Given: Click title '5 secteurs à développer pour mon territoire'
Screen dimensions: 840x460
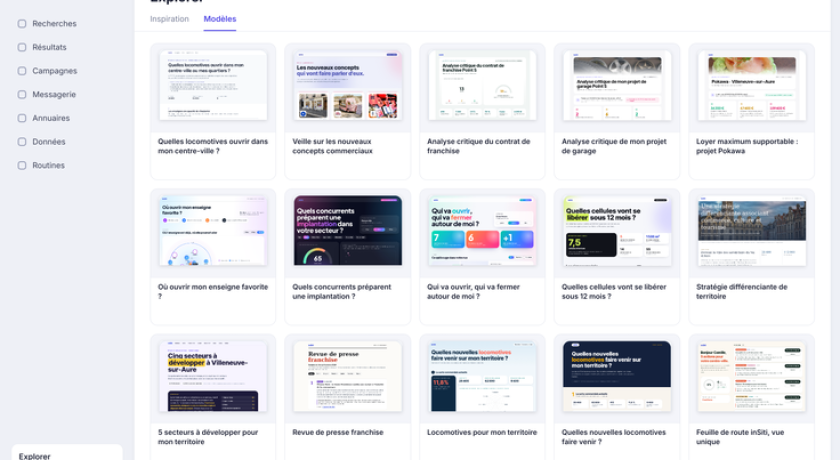Looking at the screenshot, I should click(208, 437).
